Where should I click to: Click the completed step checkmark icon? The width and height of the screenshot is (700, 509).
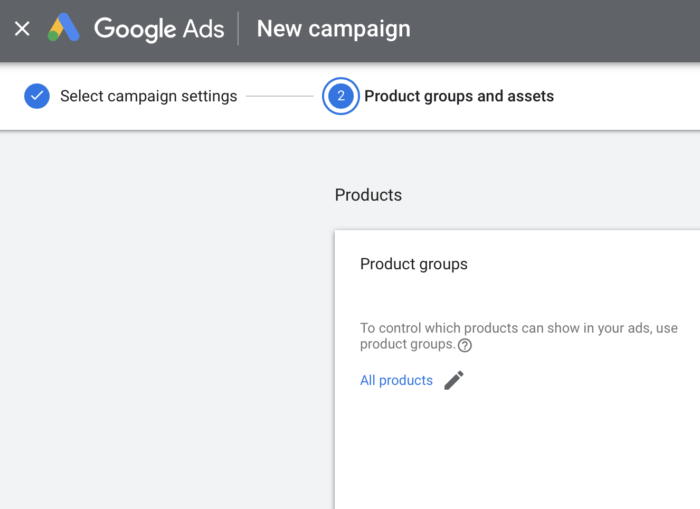37,97
